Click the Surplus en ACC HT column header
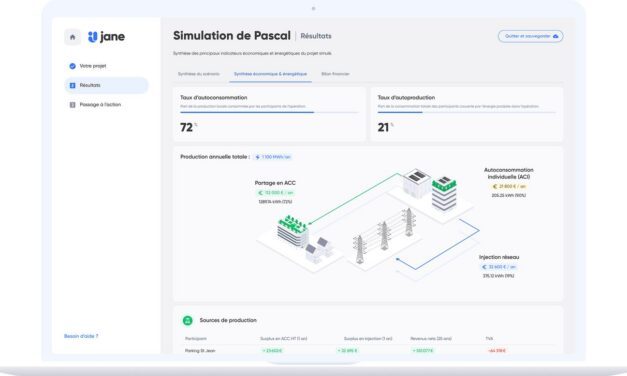This screenshot has height=376, width=627. pos(284,339)
